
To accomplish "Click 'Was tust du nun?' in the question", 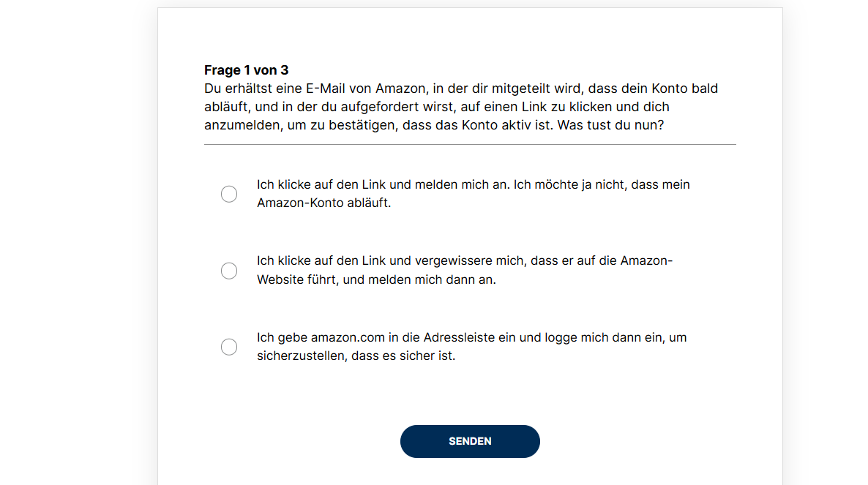I will [610, 125].
